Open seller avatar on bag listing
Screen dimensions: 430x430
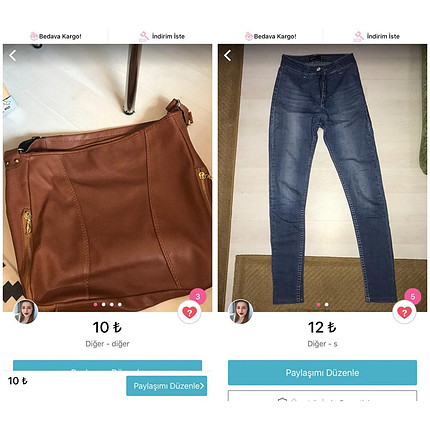click(25, 312)
